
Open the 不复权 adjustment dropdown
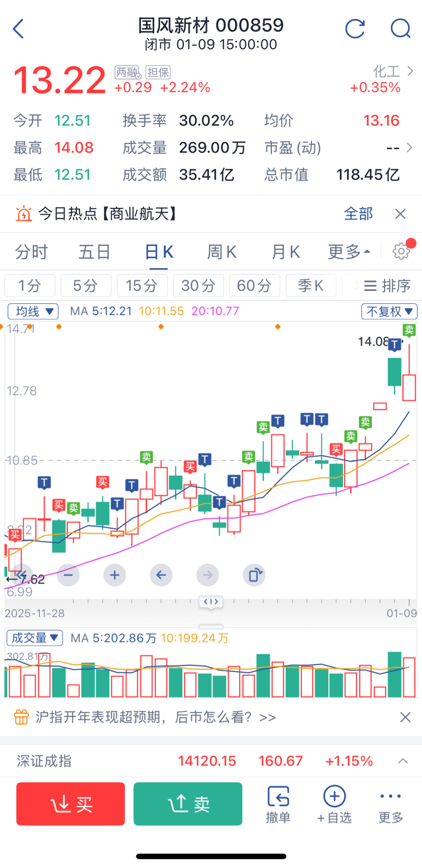[389, 312]
